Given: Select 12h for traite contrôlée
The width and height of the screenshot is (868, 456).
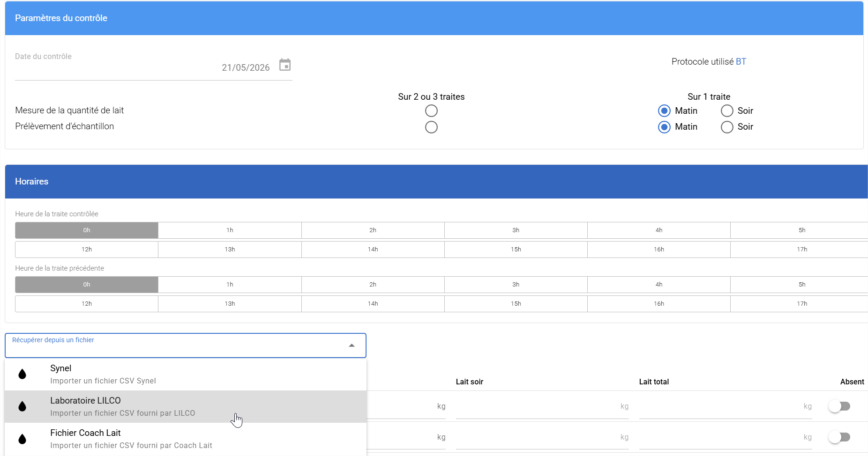Looking at the screenshot, I should coord(87,250).
